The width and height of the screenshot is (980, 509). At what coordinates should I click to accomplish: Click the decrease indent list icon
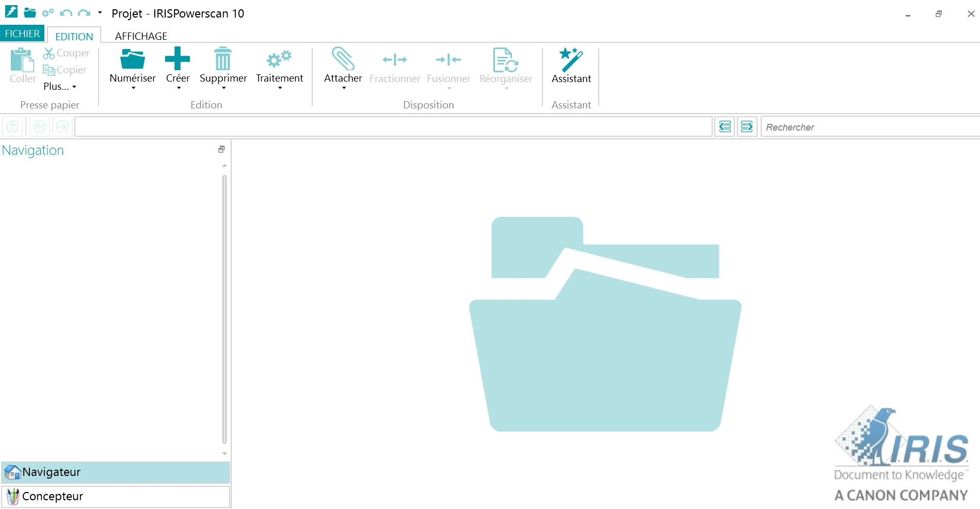(725, 126)
